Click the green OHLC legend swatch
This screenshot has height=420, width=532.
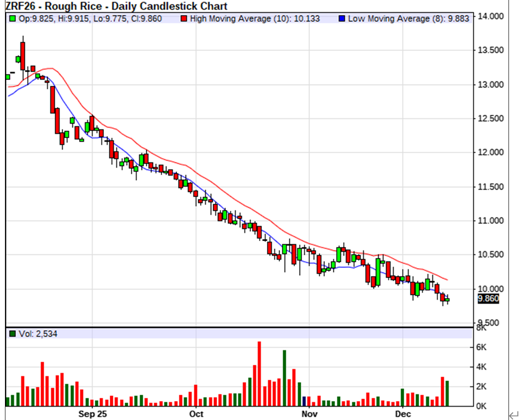click(x=12, y=19)
